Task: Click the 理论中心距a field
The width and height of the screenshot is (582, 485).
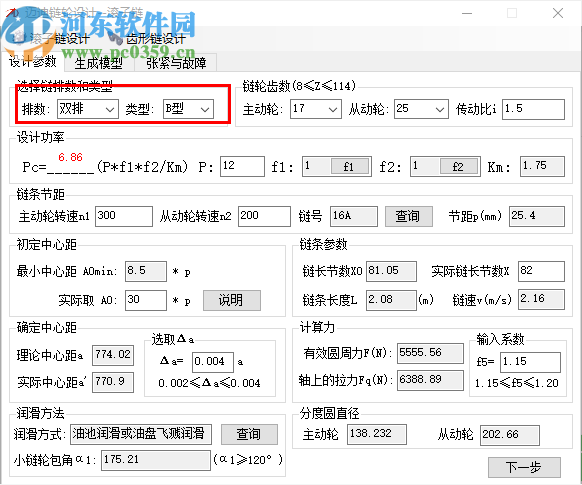Action: click(x=113, y=355)
